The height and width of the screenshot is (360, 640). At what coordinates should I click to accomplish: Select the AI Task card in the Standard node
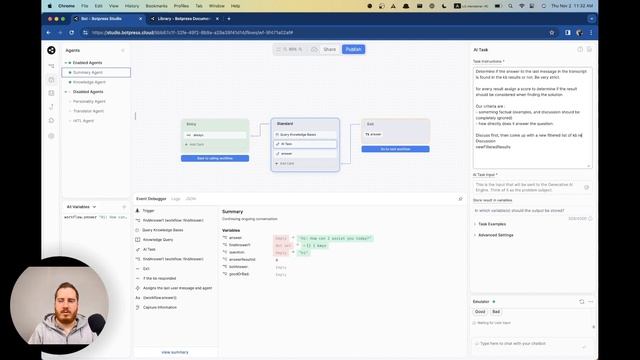point(305,144)
